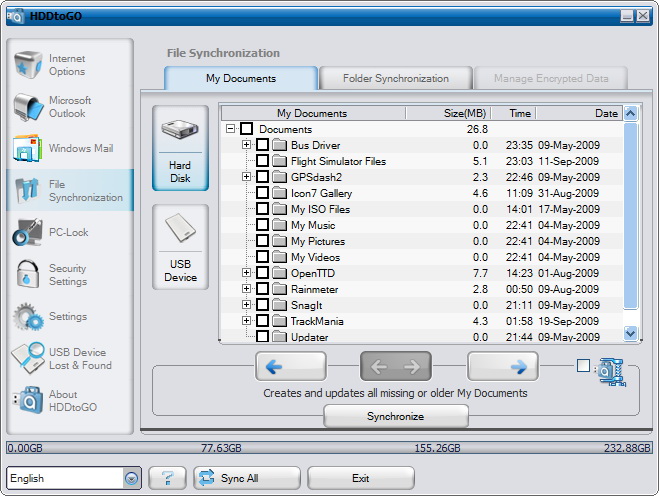659x496 pixels.
Task: Tick the My ISO Files checkbox
Action: pos(262,208)
